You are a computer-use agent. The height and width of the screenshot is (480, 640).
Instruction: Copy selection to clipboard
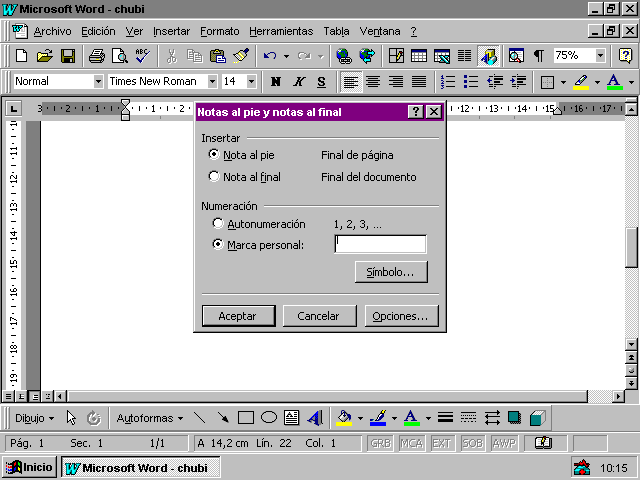click(x=195, y=56)
